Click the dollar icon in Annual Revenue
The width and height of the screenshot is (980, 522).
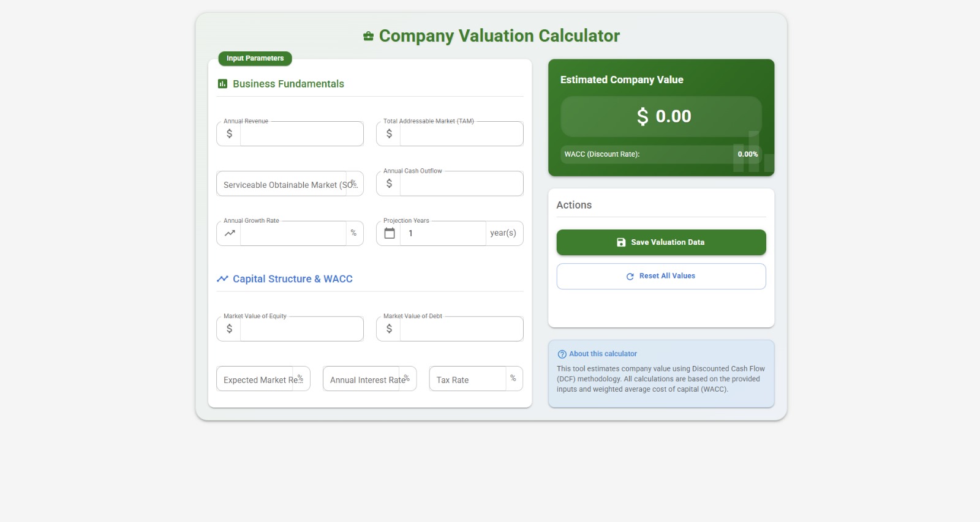(x=229, y=133)
